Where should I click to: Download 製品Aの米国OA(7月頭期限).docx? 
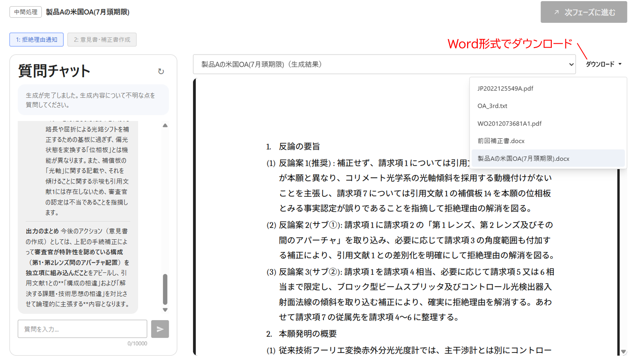(x=548, y=158)
